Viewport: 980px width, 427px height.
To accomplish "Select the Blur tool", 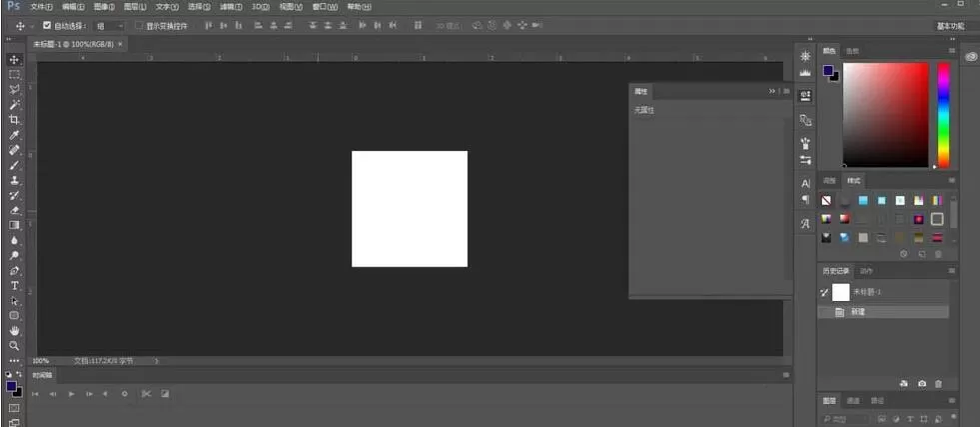I will tap(14, 240).
